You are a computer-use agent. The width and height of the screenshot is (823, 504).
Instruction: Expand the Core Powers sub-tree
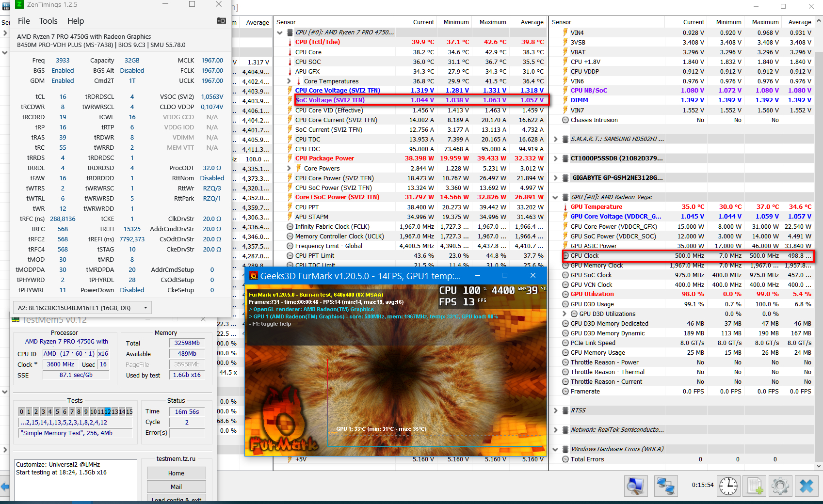click(x=289, y=168)
